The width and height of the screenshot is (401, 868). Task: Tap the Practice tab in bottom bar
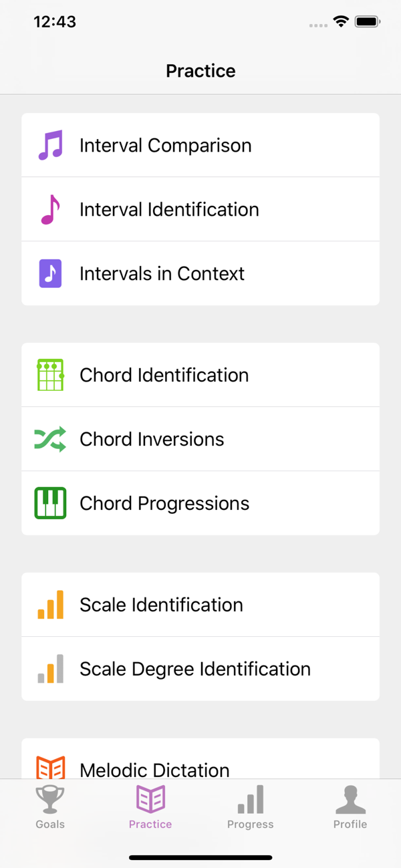150,807
